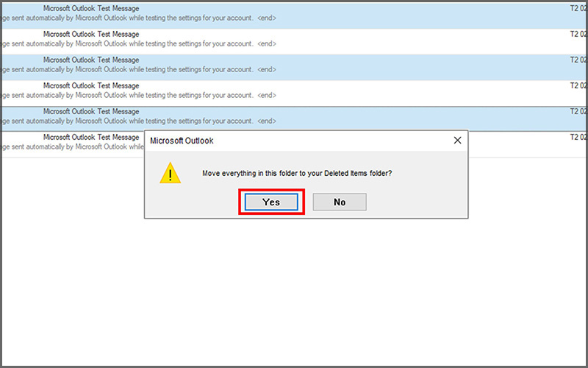Image resolution: width=588 pixels, height=368 pixels.
Task: Confirm deletion with the Yes button
Action: (x=271, y=202)
